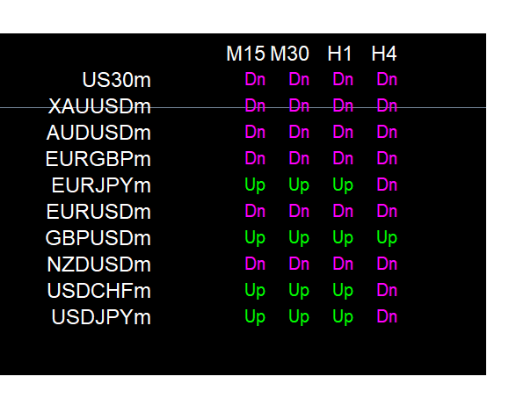Click the M30 timeframe column header
Image resolution: width=509 pixels, height=420 pixels.
289,54
